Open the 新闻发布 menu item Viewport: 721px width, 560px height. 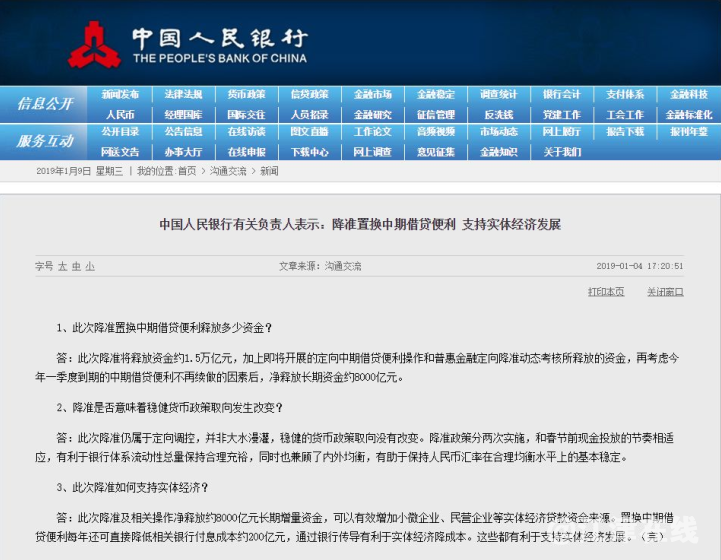120,94
